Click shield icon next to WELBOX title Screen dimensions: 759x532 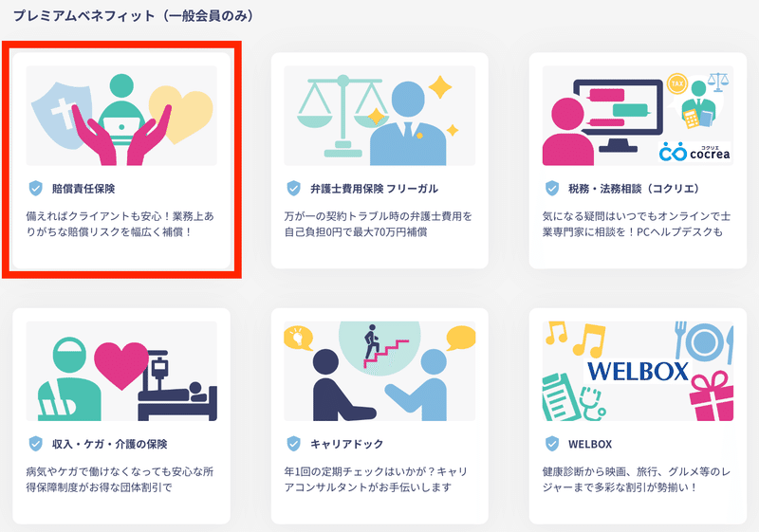(552, 444)
